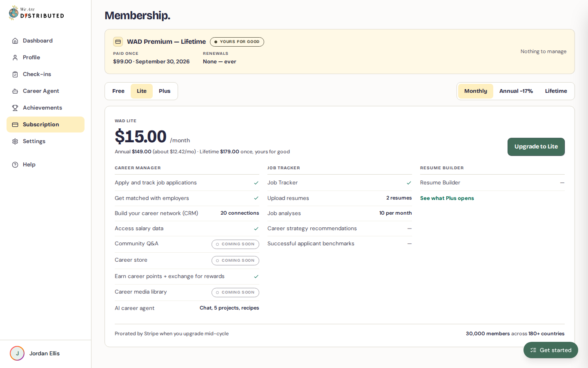This screenshot has width=588, height=368.
Task: Click the "20 connections" value
Action: tap(240, 213)
